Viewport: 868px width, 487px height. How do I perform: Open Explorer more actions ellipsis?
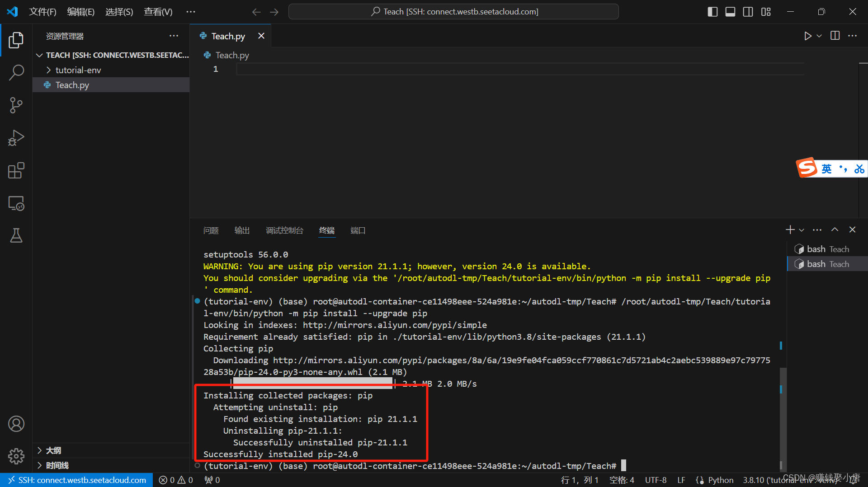point(174,36)
